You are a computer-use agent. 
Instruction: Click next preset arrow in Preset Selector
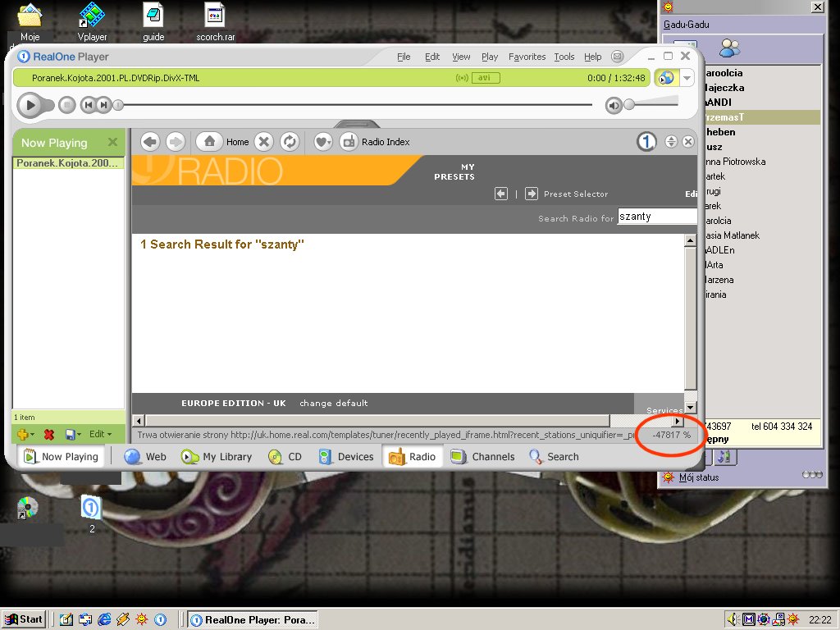coord(531,194)
